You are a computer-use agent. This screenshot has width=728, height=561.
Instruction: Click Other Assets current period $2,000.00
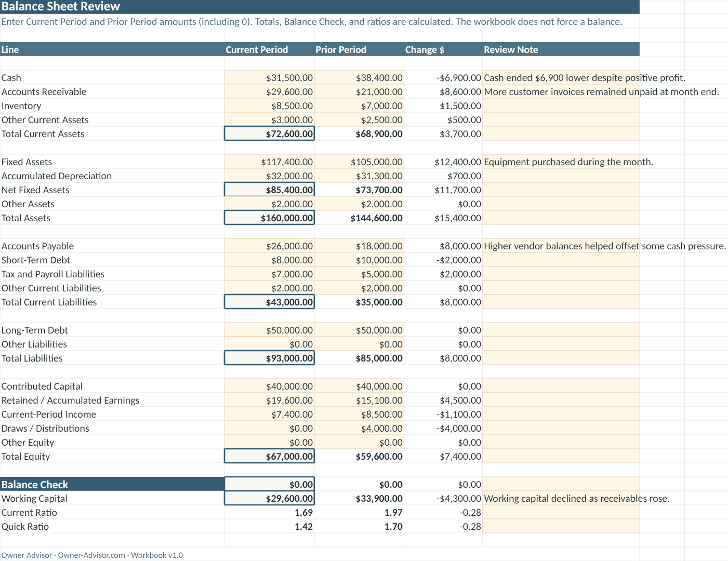tap(269, 204)
